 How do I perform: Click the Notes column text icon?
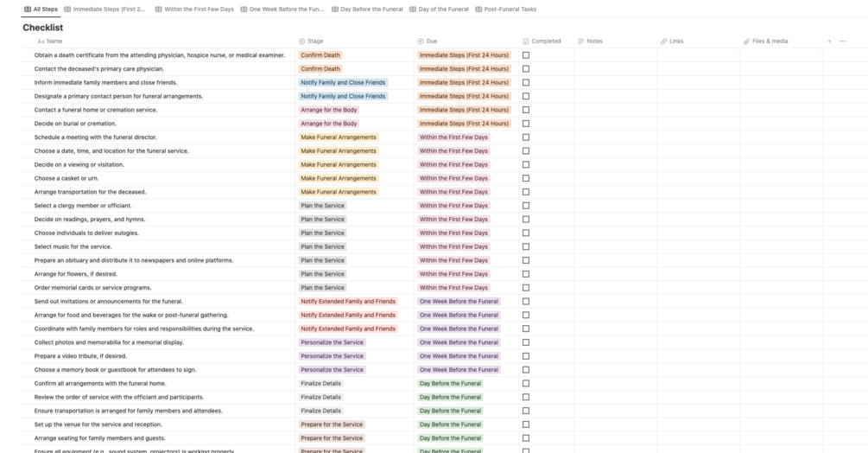point(580,41)
